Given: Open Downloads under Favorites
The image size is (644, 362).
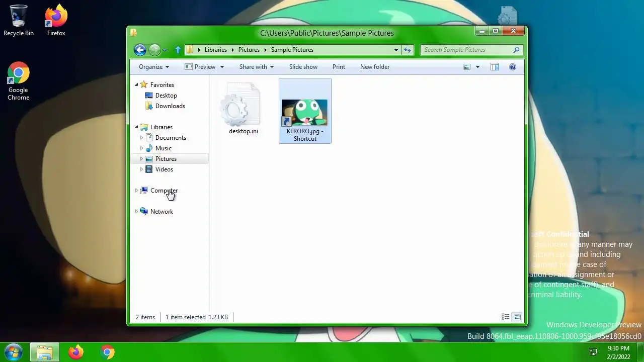Looking at the screenshot, I should (170, 106).
